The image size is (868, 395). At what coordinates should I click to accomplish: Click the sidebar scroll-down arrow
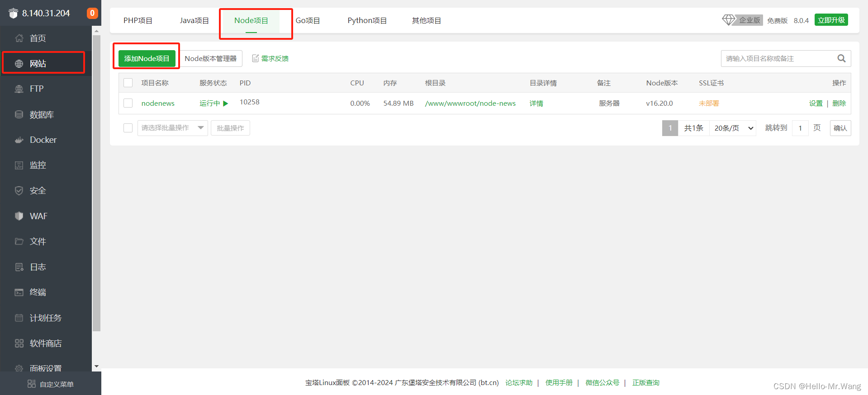[96, 367]
